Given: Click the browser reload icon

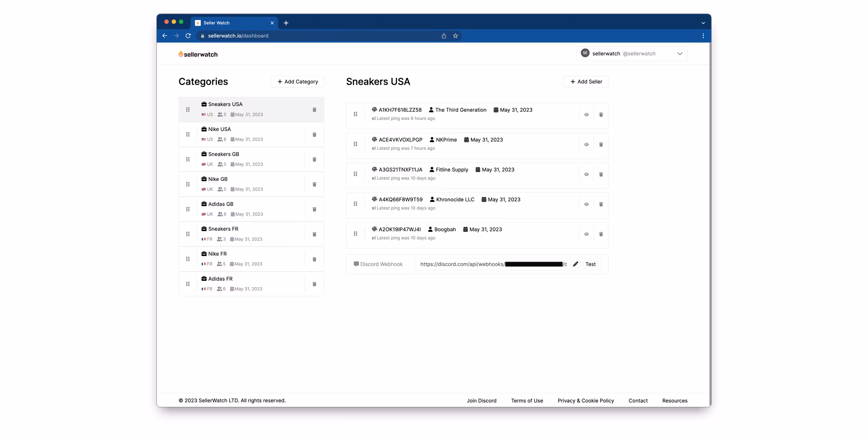Looking at the screenshot, I should click(x=188, y=36).
